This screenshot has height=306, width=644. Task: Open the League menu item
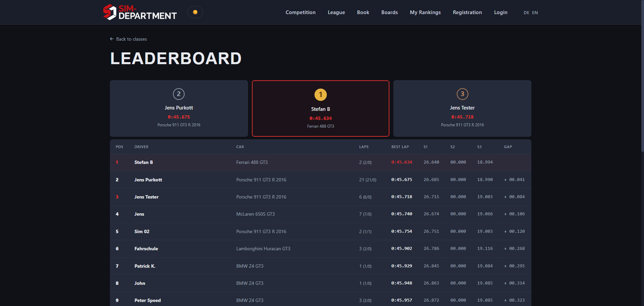336,12
